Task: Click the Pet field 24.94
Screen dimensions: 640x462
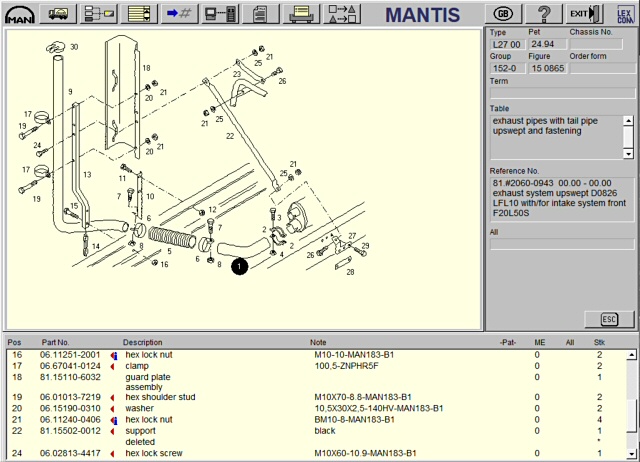Action: [x=547, y=44]
